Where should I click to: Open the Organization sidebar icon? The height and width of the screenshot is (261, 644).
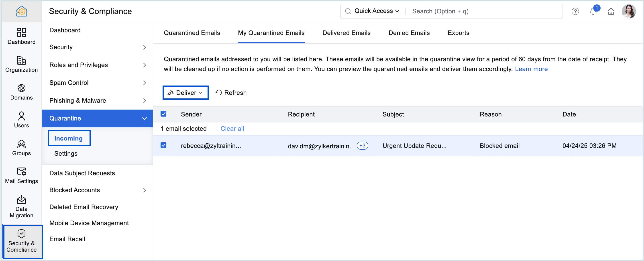click(21, 64)
